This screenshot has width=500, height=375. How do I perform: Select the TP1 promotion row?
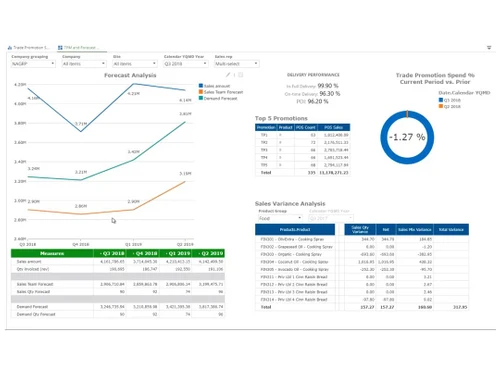point(303,135)
